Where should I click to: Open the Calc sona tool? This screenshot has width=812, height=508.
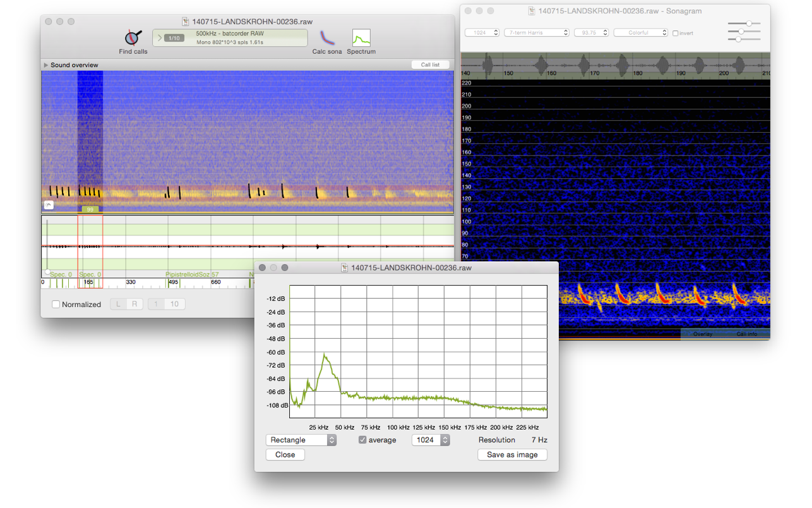327,37
